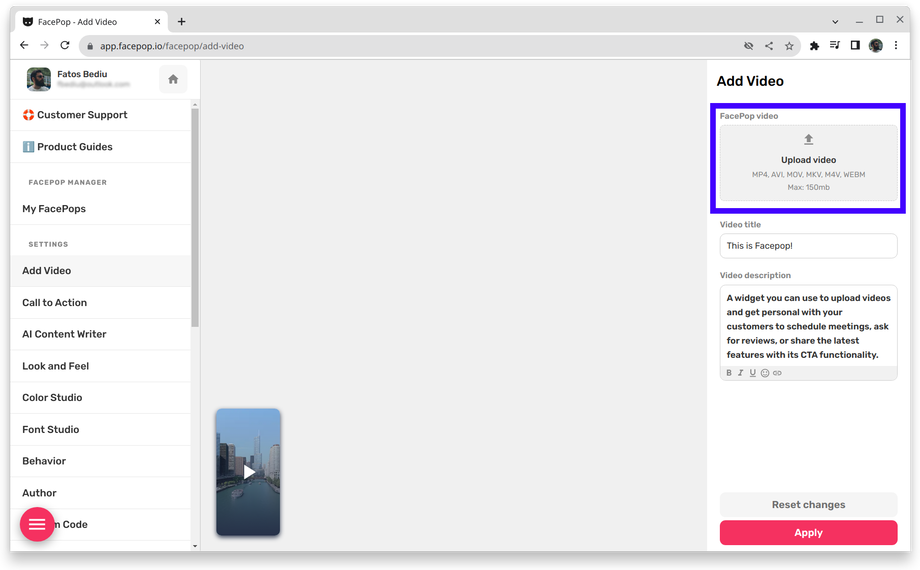Click the browser address bar URL
This screenshot has height=570, width=920.
(x=172, y=46)
